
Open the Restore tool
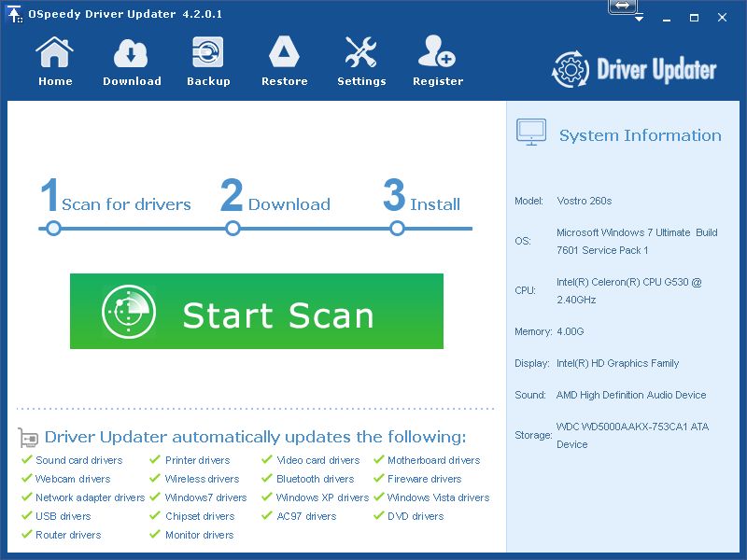285,62
